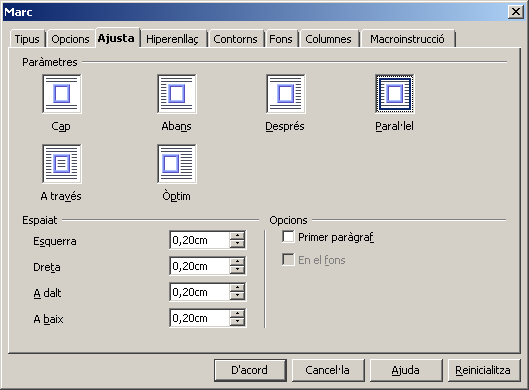Choose the Òptim wrap icon

[x=177, y=164]
